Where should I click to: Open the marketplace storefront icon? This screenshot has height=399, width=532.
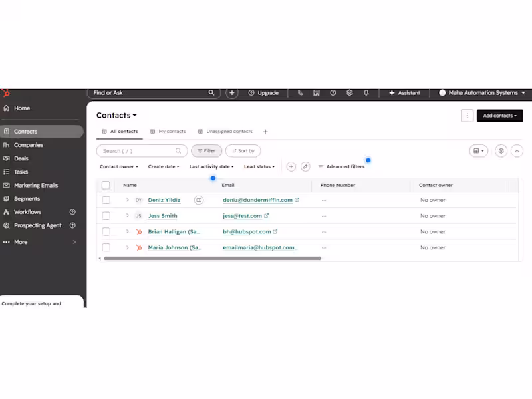click(317, 92)
